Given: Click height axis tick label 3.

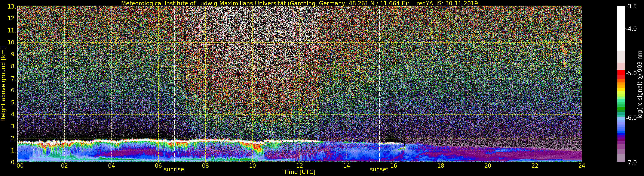Looking at the screenshot, I should (x=13, y=126).
